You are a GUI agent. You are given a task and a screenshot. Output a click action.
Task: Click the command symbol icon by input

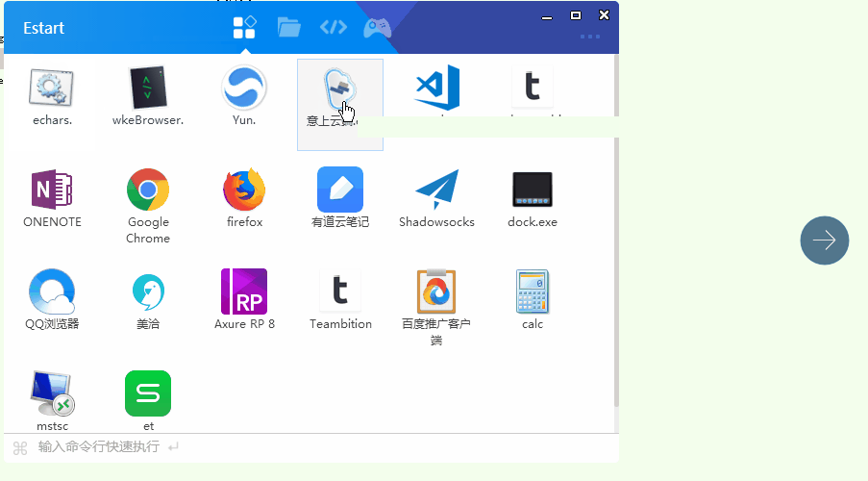pyautogui.click(x=20, y=447)
